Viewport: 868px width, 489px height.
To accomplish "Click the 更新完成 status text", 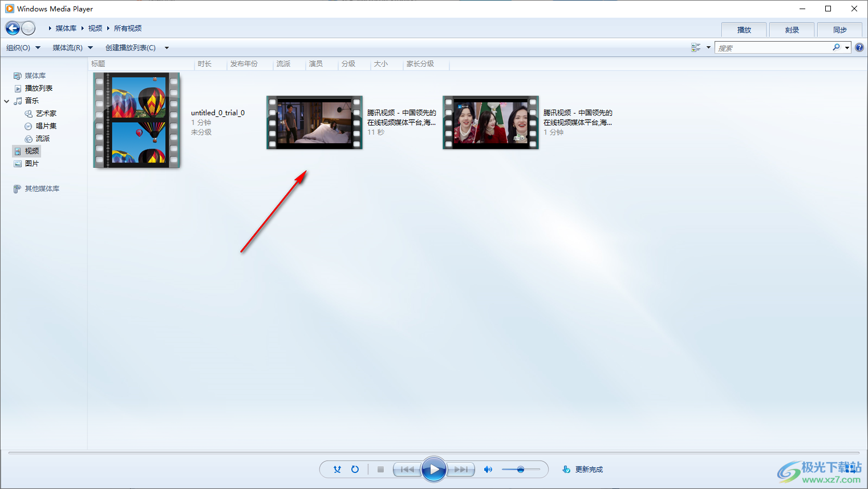I will coord(589,470).
